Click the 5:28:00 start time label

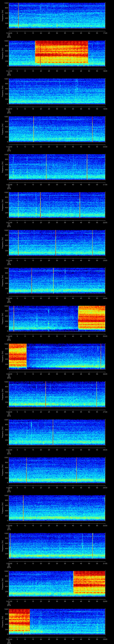[x=9, y=487]
